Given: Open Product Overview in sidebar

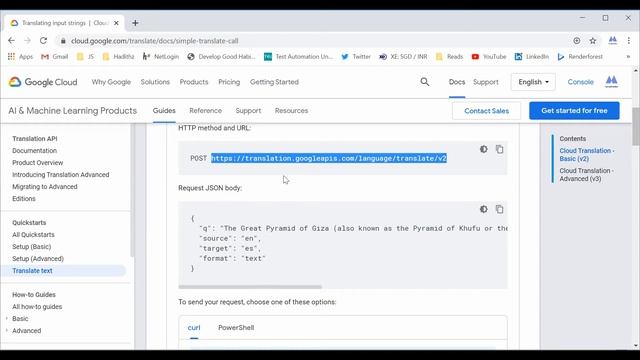Looking at the screenshot, I should (38, 163).
